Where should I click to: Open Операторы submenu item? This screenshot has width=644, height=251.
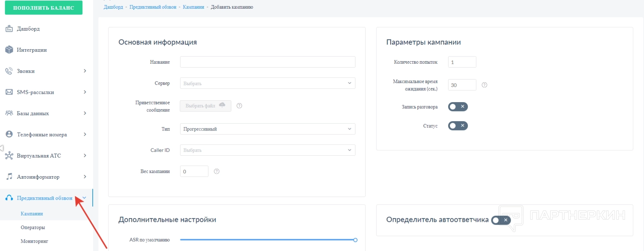[x=33, y=228]
